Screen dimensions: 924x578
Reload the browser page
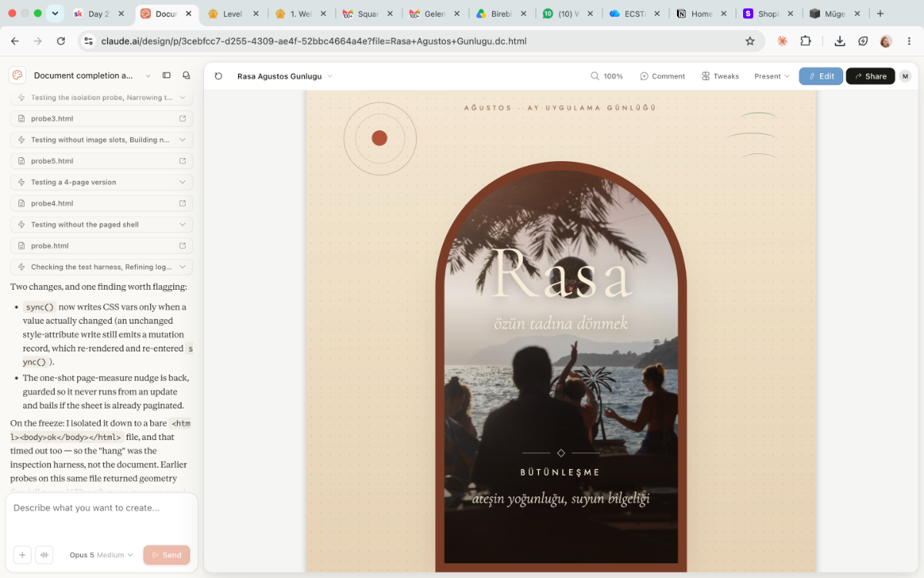[61, 41]
